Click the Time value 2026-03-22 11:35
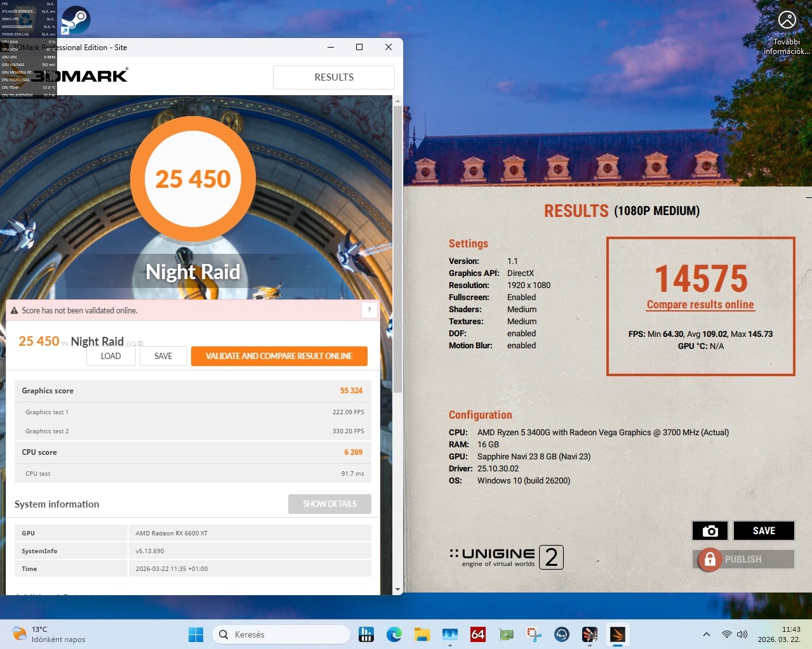 [x=171, y=569]
